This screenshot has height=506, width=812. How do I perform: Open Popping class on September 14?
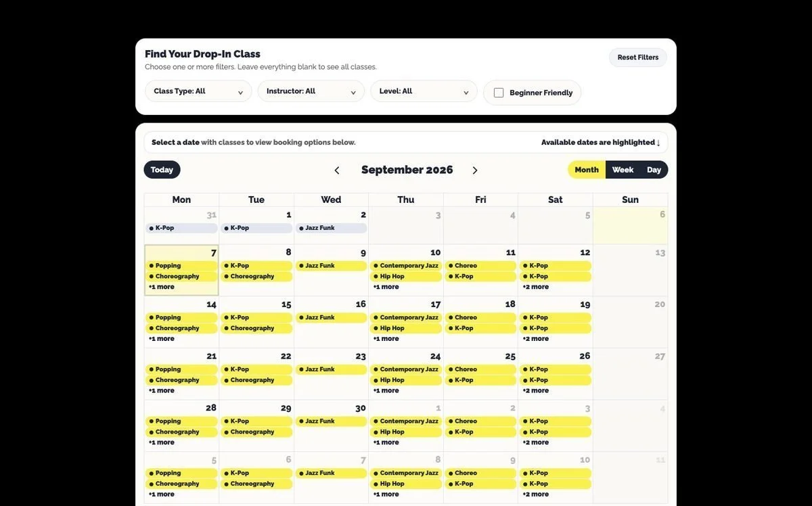click(x=182, y=317)
